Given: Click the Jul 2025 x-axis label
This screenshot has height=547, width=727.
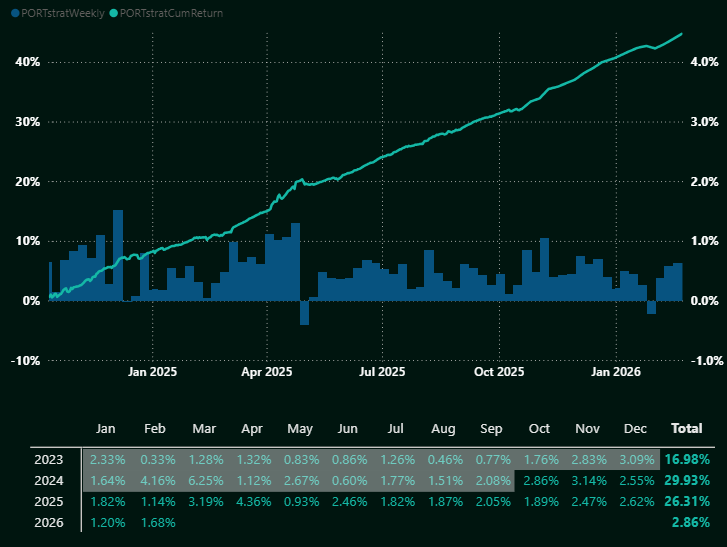Looking at the screenshot, I should (x=382, y=371).
